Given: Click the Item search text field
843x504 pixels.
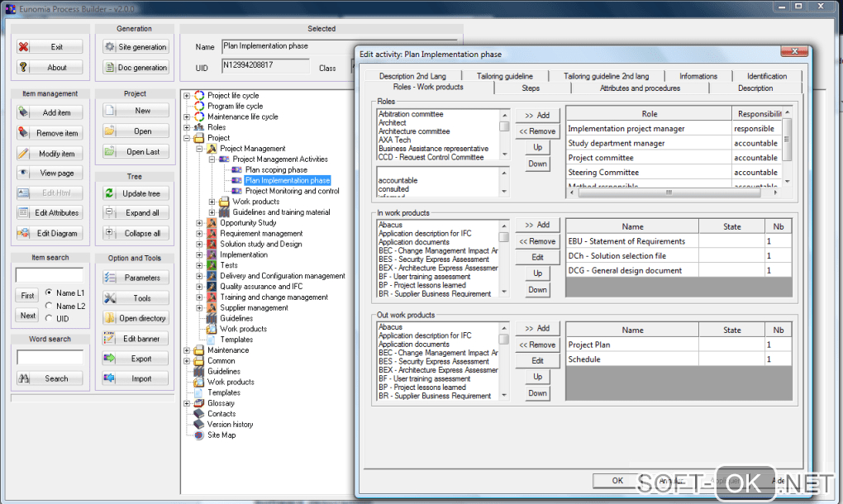Looking at the screenshot, I should [x=49, y=275].
